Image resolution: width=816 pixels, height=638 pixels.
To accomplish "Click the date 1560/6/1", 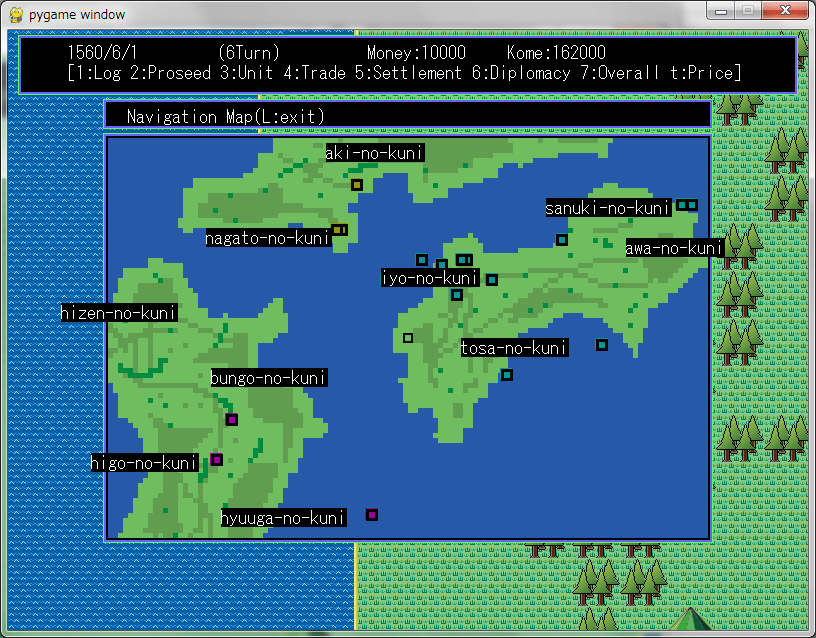I will tap(103, 53).
